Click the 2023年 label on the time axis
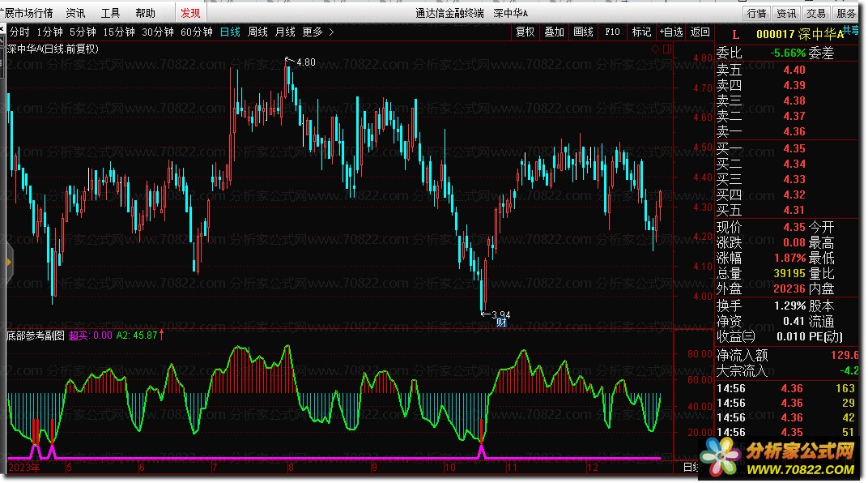 (23, 468)
